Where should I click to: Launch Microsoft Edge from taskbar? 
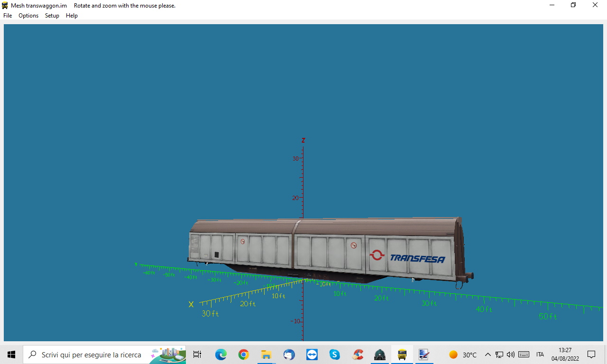click(221, 355)
